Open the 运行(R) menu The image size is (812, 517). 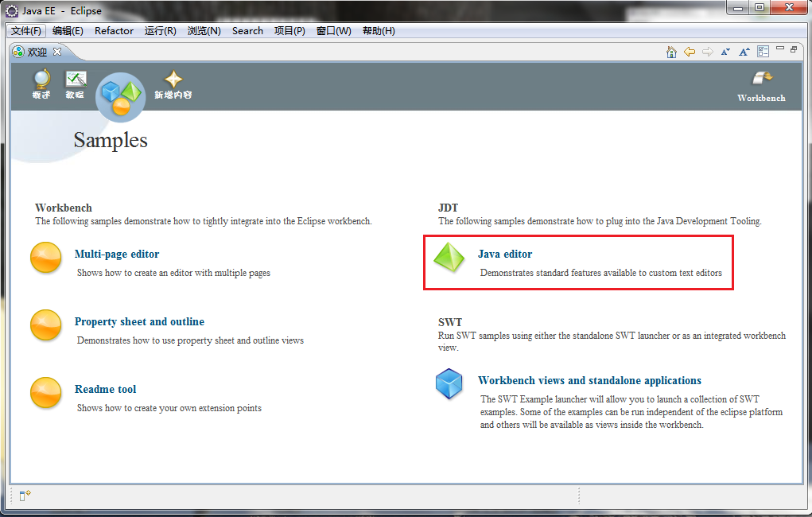click(161, 31)
